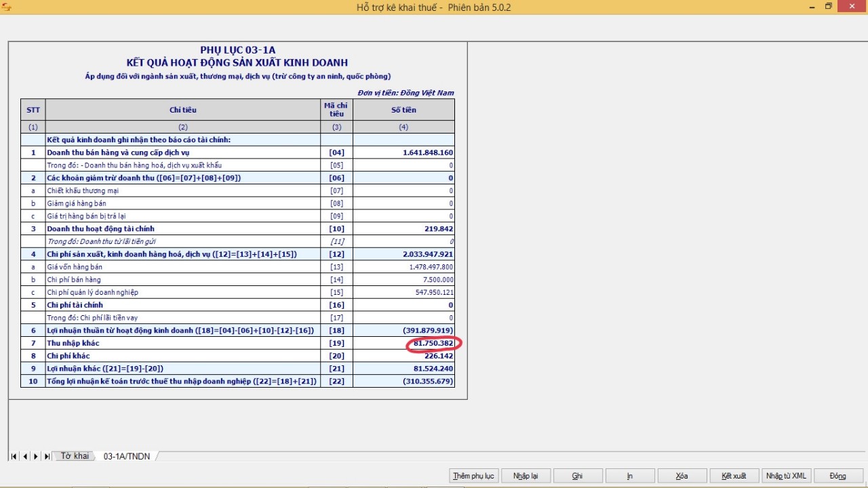Viewport: 868px width, 488px height.
Task: Click the row label Chi phí khác
Action: [x=68, y=356]
